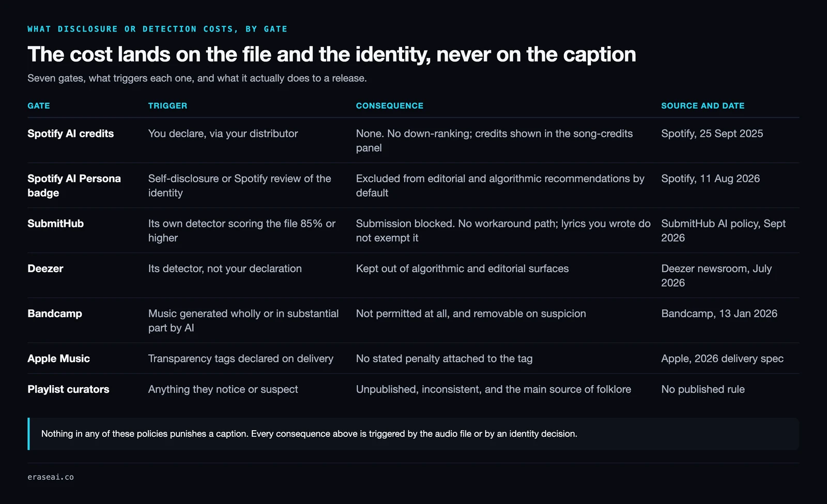The height and width of the screenshot is (504, 827).
Task: Open the eraseai.co footer link
Action: (51, 477)
